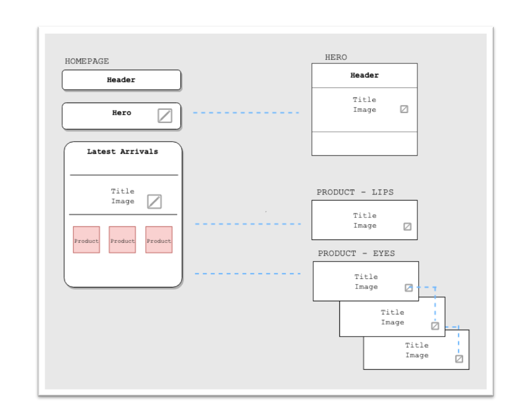This screenshot has height=420, width=532.
Task: Click the empty bottom cell of HERO table
Action: pyautogui.click(x=364, y=143)
